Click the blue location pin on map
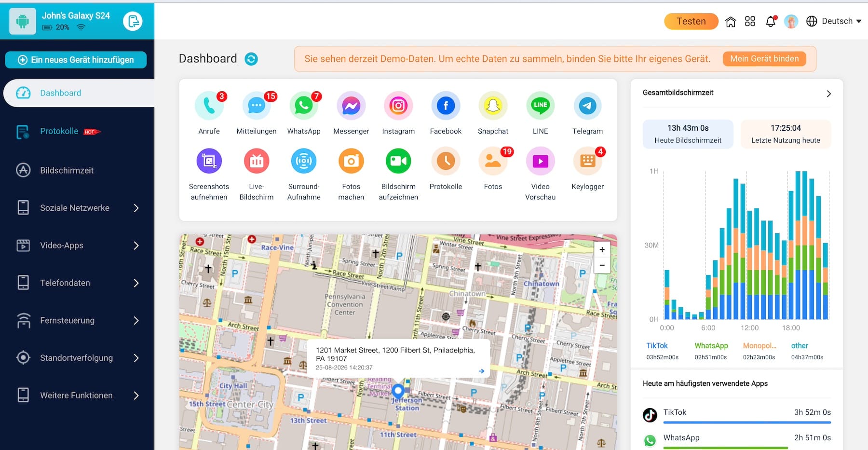This screenshot has width=868, height=450. [398, 391]
